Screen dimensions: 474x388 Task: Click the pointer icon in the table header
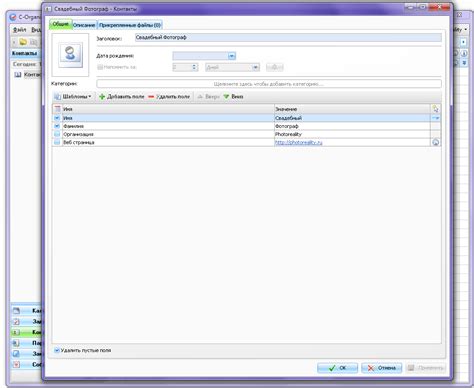(x=435, y=109)
